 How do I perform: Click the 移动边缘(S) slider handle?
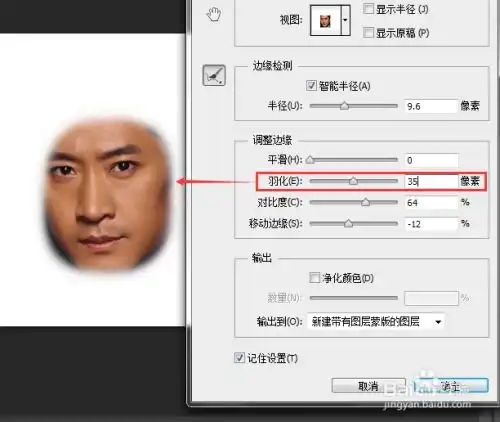348,223
